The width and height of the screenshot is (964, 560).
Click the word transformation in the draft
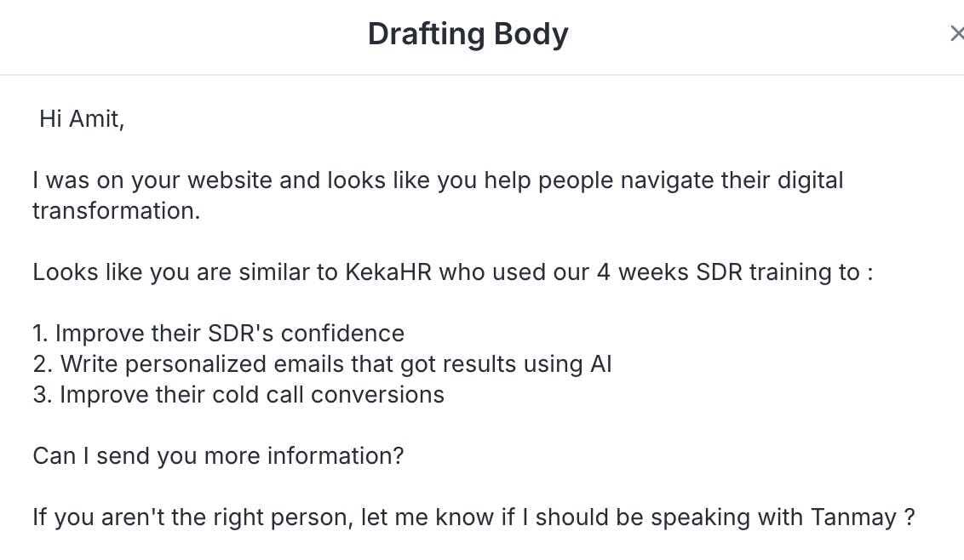[x=116, y=211]
